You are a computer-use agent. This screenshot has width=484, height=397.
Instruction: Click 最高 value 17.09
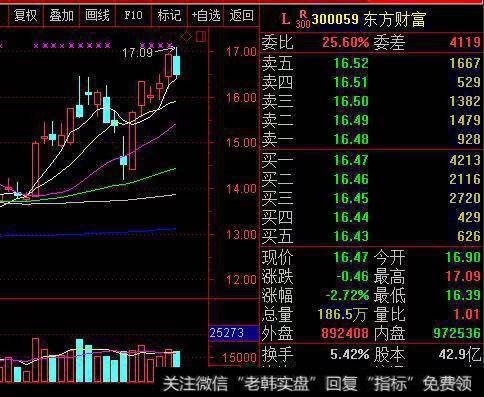coord(463,276)
